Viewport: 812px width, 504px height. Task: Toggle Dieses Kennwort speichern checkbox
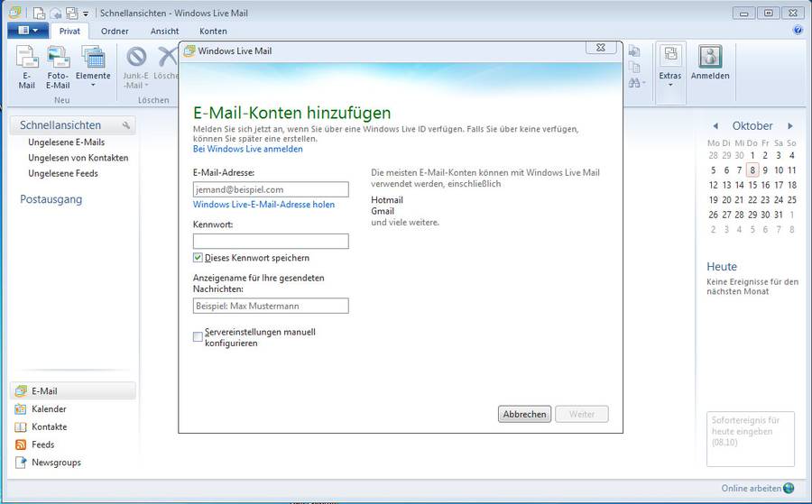(198, 257)
